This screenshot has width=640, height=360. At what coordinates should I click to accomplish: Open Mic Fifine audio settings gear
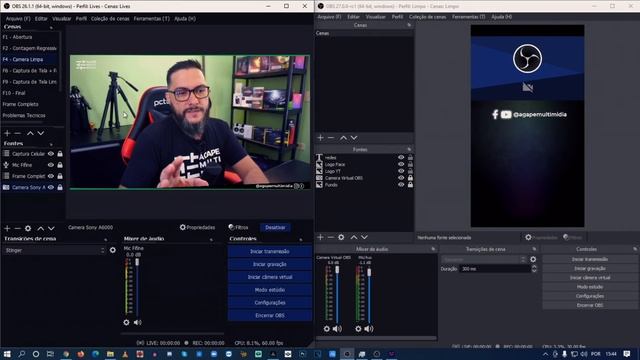(126, 322)
